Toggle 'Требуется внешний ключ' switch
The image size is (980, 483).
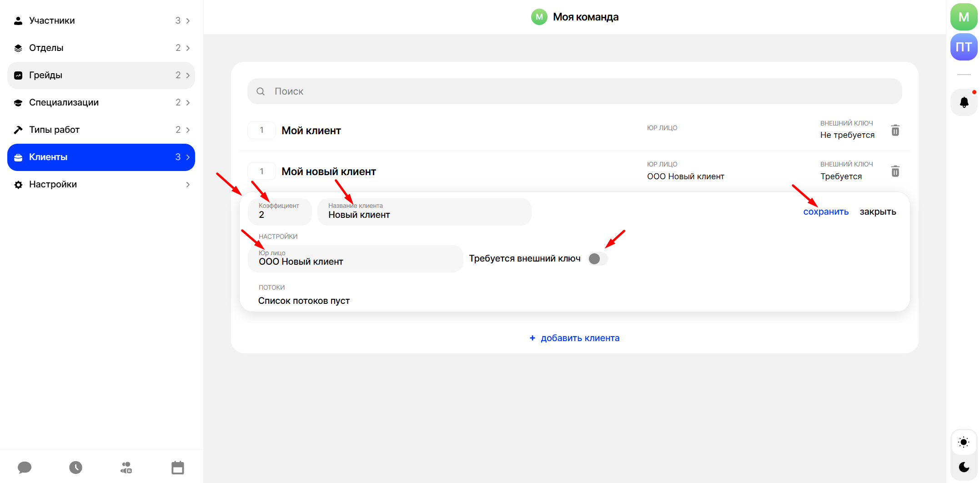598,259
